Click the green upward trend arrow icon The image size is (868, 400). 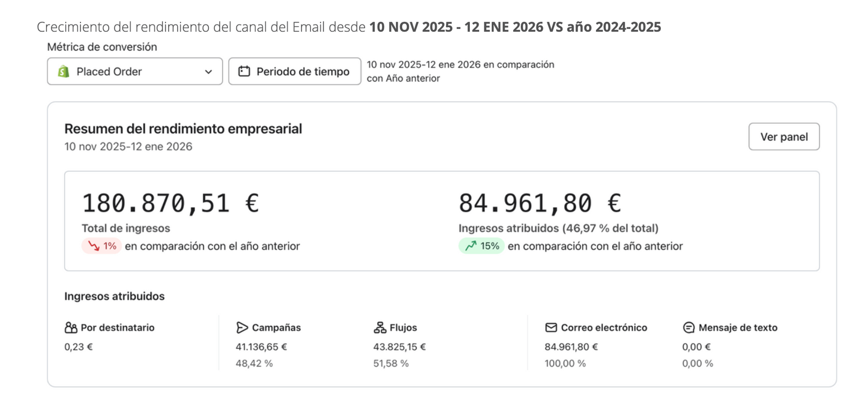coord(470,246)
